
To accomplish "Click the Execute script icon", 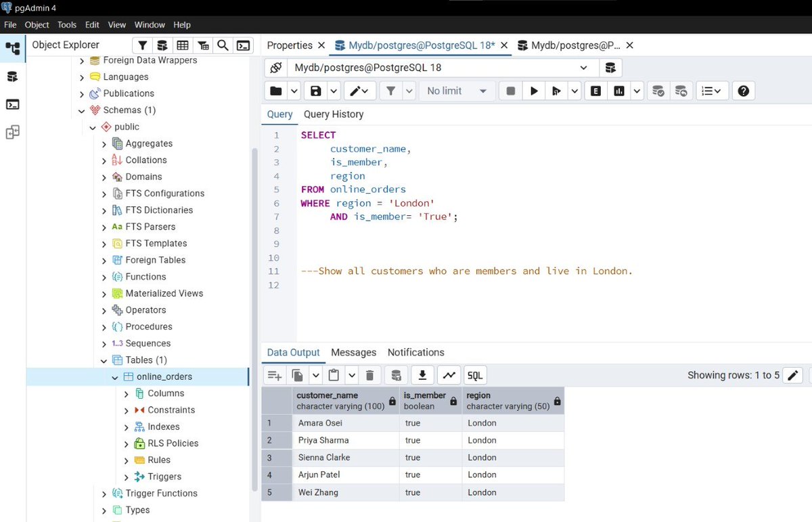I will pyautogui.click(x=557, y=91).
